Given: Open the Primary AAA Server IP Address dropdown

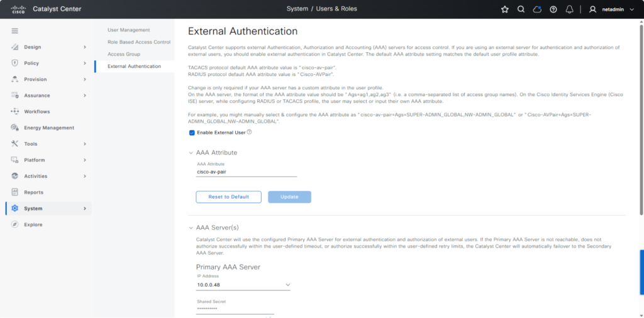Looking at the screenshot, I should pos(287,285).
